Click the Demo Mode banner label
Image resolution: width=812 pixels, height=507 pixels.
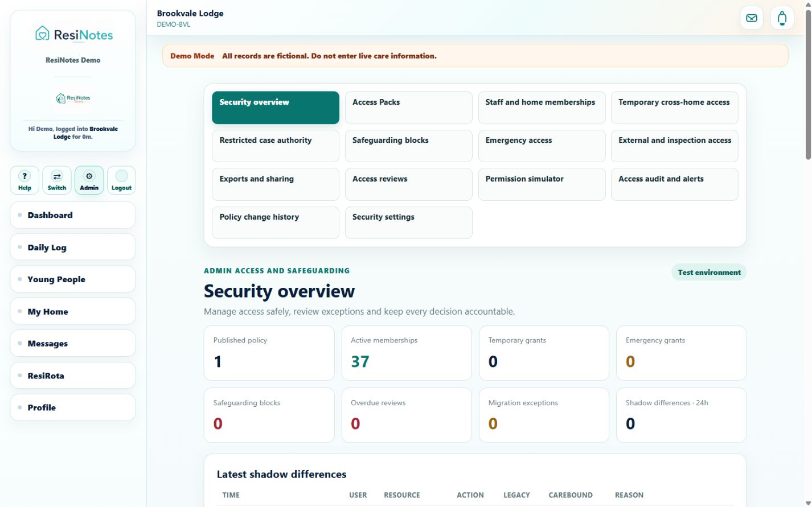192,56
